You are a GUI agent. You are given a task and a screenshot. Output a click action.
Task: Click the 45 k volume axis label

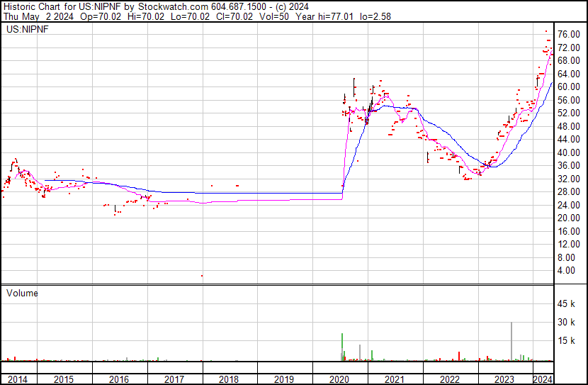[x=567, y=304]
